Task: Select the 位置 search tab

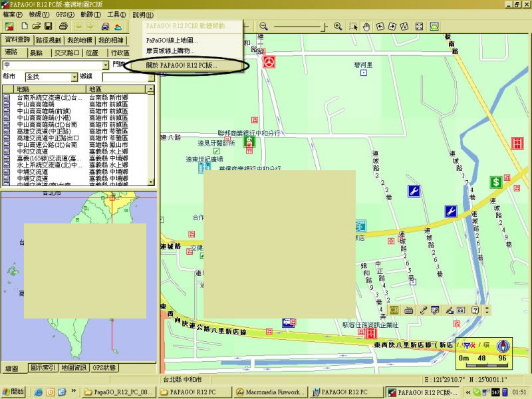Action: point(92,53)
